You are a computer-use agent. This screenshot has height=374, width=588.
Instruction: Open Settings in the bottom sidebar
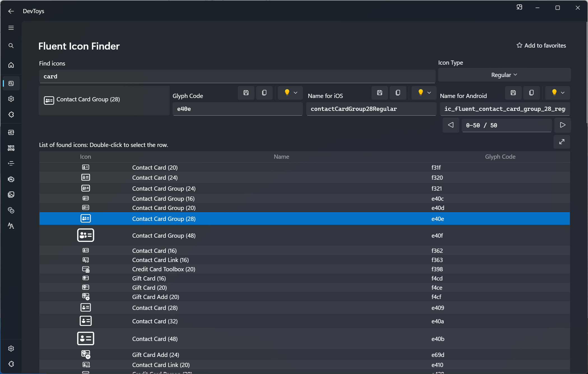[x=11, y=349]
